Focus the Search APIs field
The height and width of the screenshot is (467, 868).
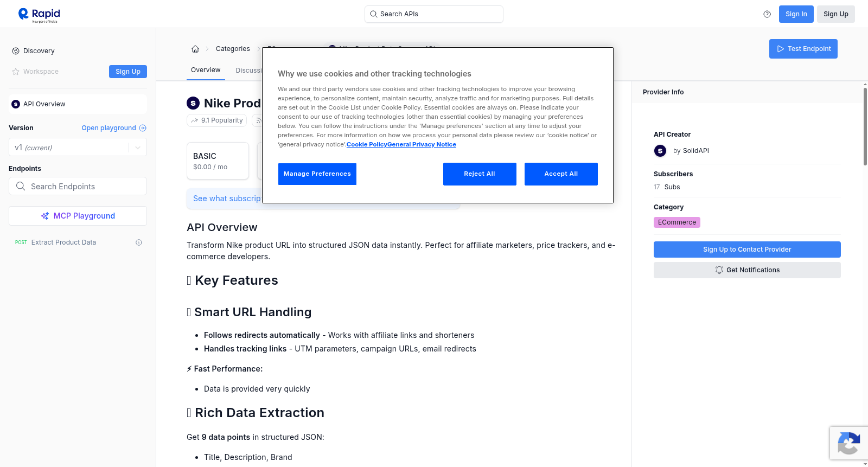434,14
